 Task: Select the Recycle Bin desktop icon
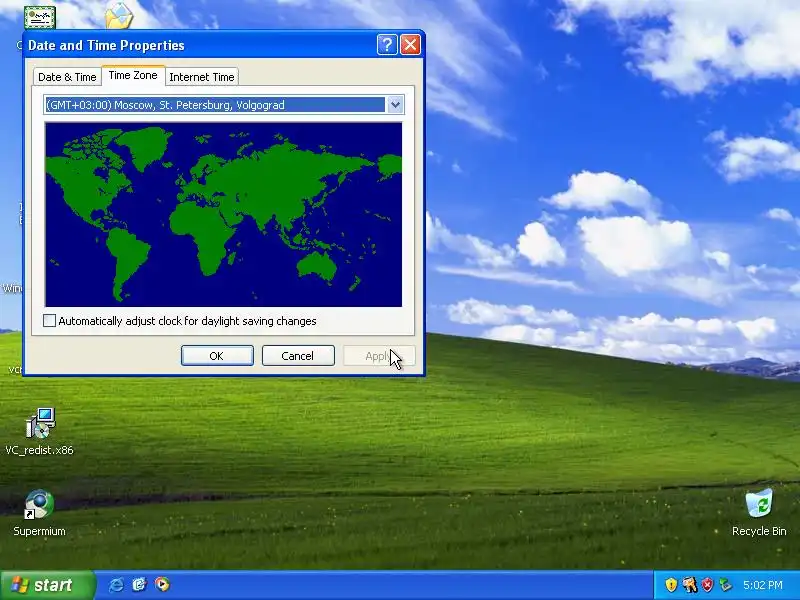pyautogui.click(x=759, y=512)
